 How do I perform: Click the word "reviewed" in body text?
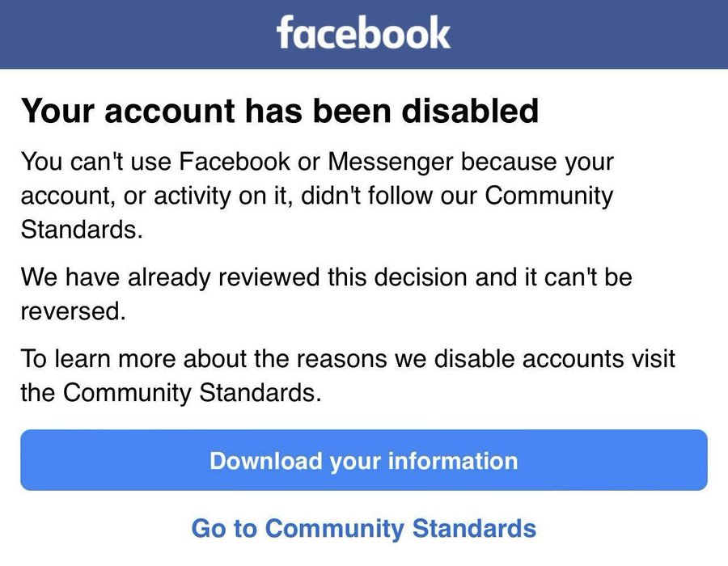tap(269, 277)
